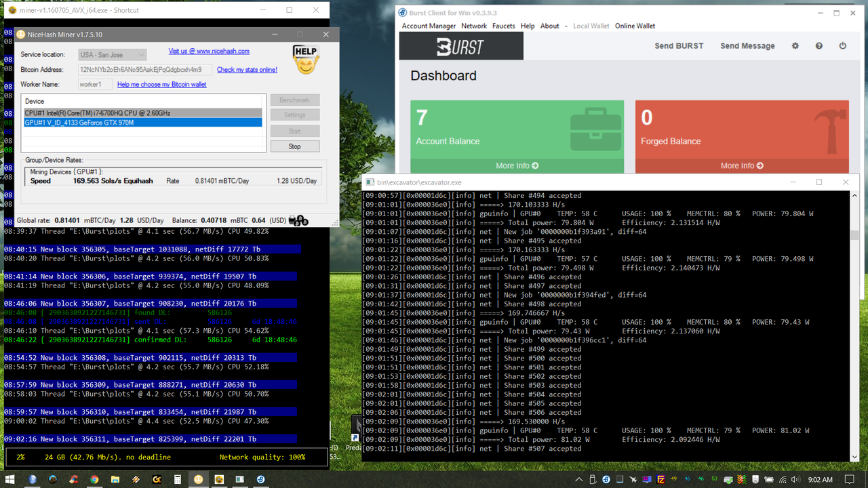Click the Burst Client title bar icon

[403, 12]
